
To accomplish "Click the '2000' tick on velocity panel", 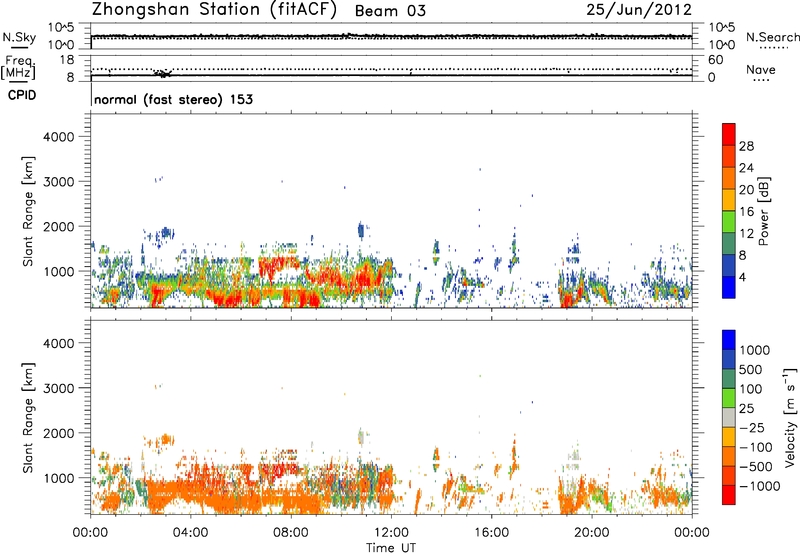I will 59,433.
